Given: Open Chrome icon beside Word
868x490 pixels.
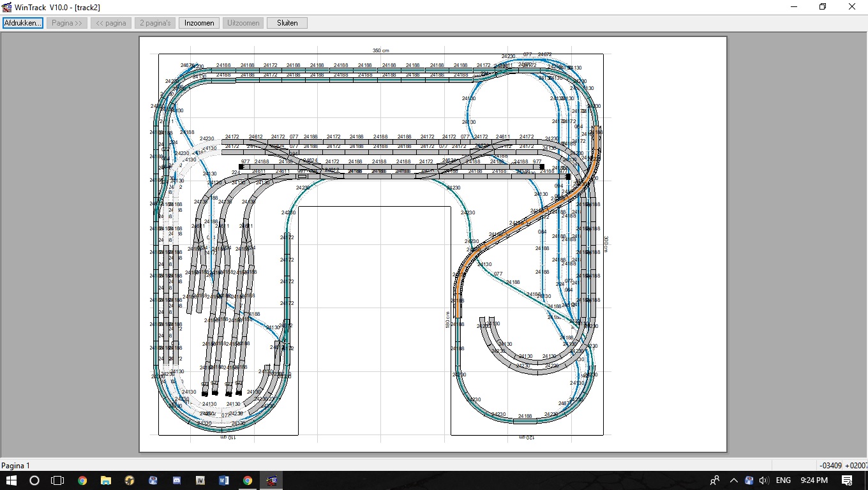Looking at the screenshot, I should click(248, 480).
